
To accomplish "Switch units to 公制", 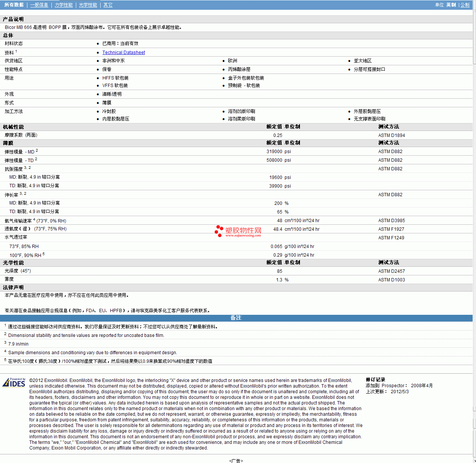I will (x=465, y=5).
